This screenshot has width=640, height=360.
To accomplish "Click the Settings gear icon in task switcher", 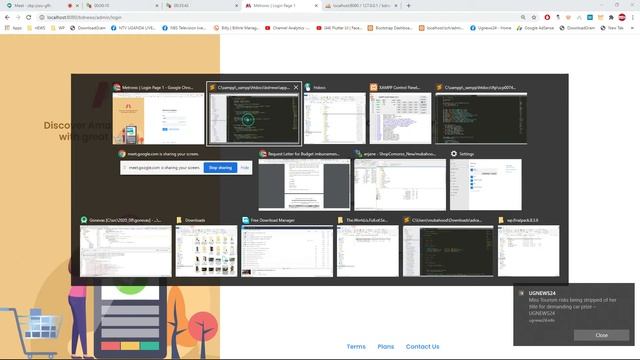I will (454, 154).
